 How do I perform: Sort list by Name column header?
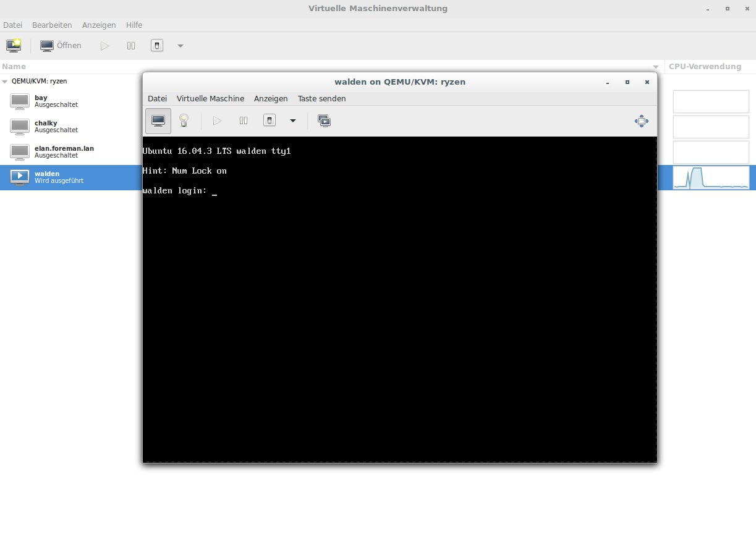[14, 67]
